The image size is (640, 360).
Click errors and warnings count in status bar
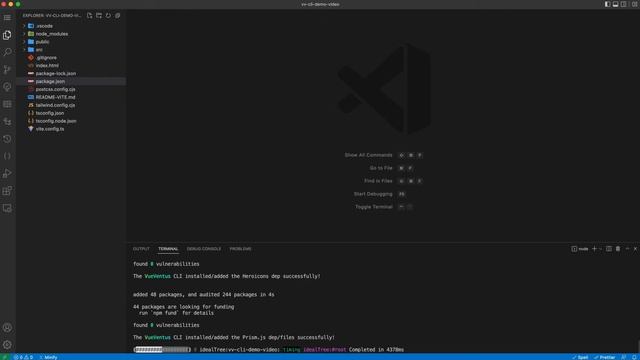[x=23, y=357]
